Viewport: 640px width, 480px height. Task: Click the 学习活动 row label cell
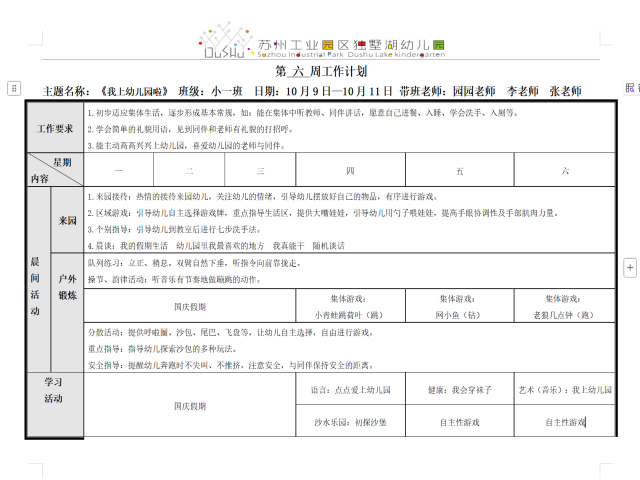click(x=55, y=390)
